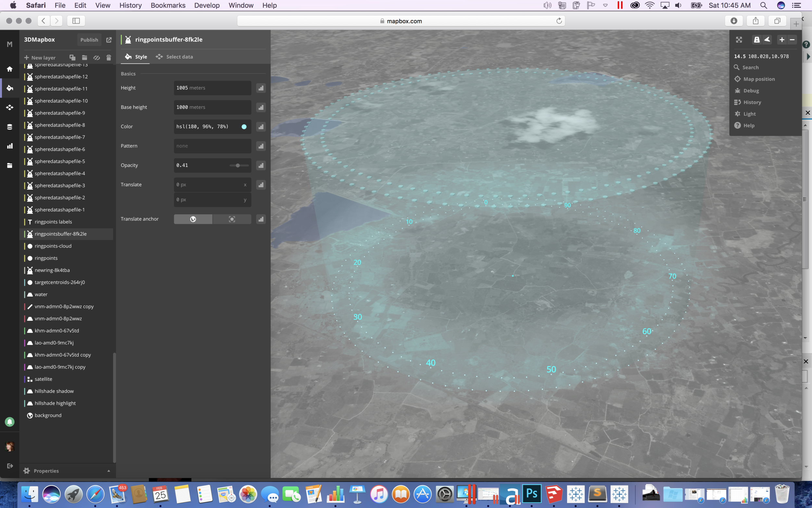Image resolution: width=812 pixels, height=508 pixels.
Task: Open the Statistics bar chart sidebar icon
Action: pyautogui.click(x=10, y=146)
